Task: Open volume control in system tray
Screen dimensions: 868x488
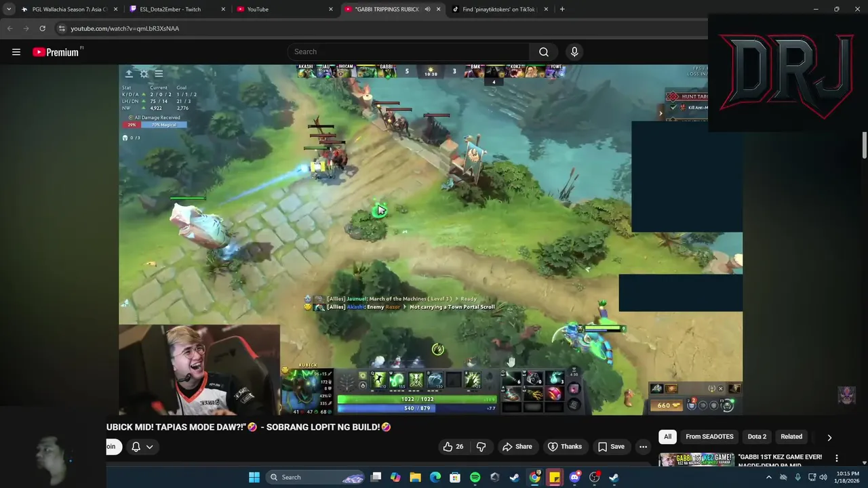Action: [823, 477]
